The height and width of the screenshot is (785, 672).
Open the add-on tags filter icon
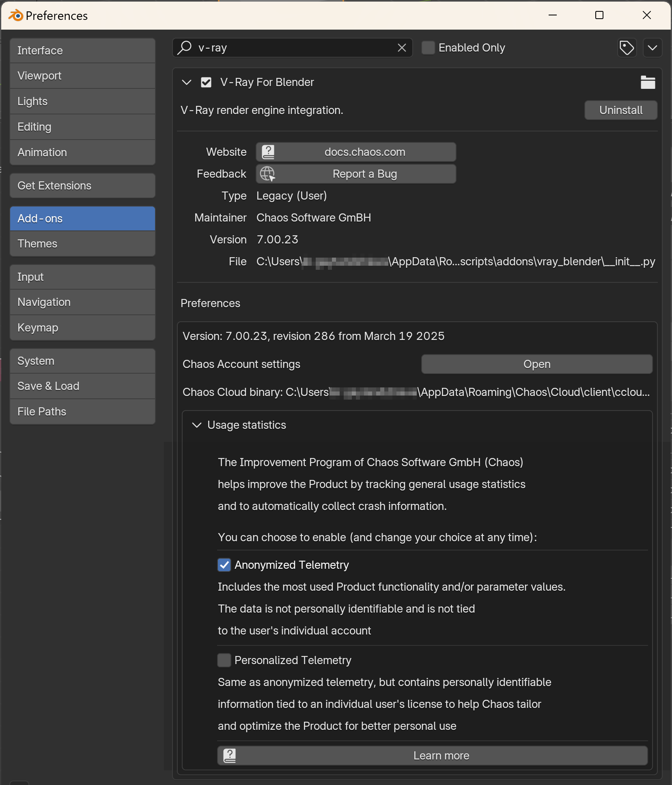pyautogui.click(x=627, y=48)
